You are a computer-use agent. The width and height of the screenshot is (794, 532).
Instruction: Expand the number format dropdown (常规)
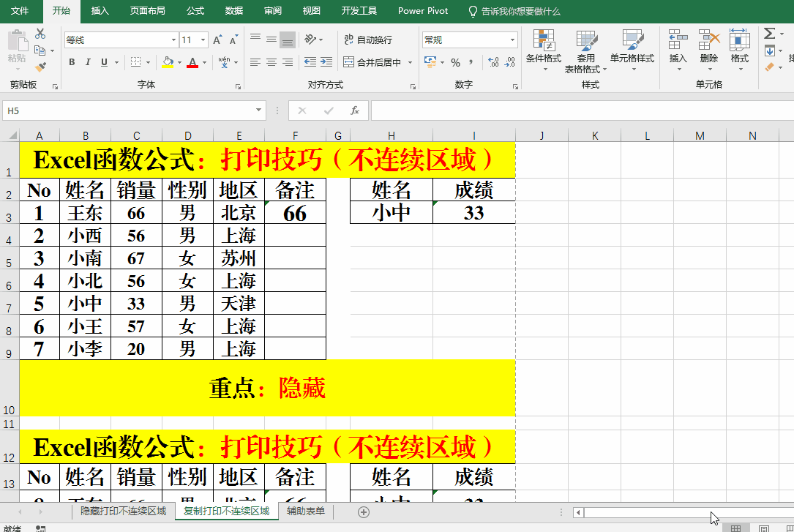point(512,40)
